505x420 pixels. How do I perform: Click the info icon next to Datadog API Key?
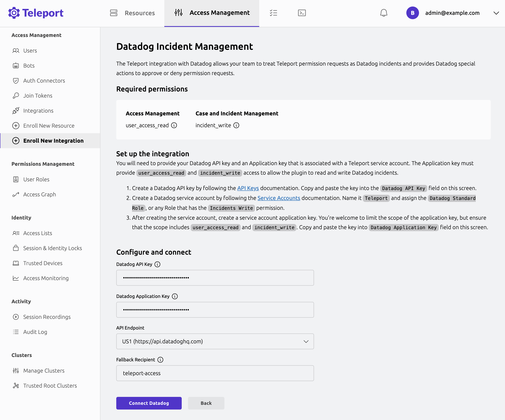pos(158,264)
